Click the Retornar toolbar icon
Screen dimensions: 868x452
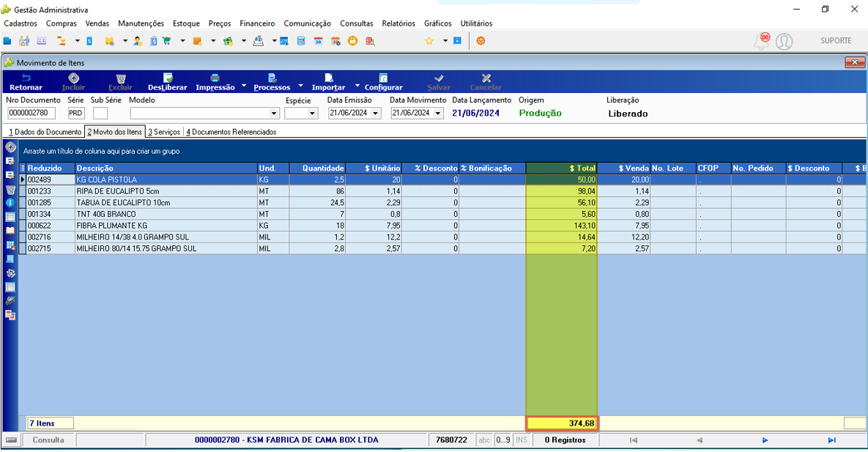coord(26,78)
